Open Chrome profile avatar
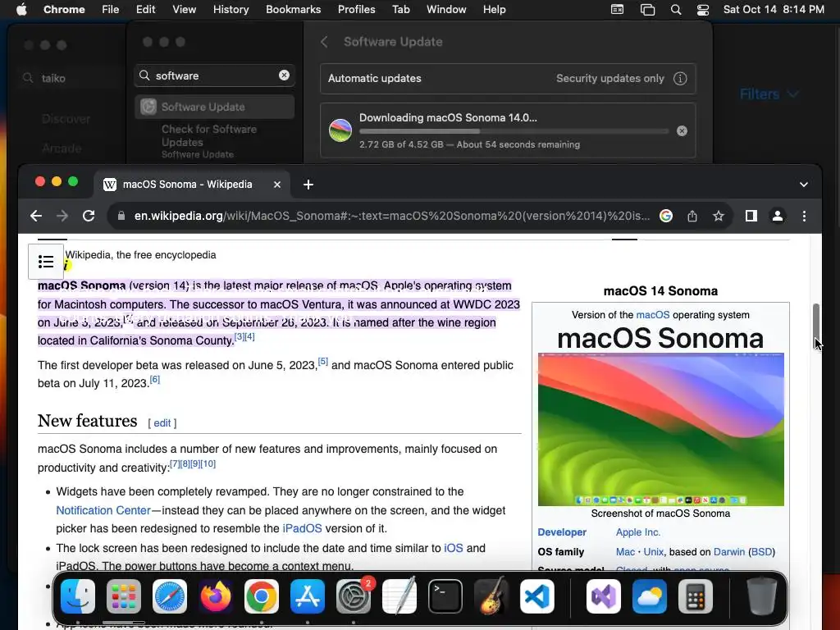 point(778,216)
